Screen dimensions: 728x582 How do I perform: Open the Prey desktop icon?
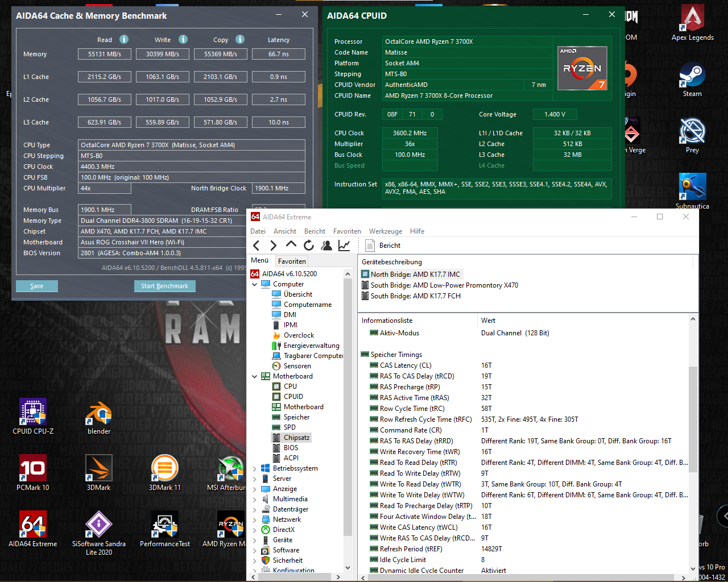[692, 135]
